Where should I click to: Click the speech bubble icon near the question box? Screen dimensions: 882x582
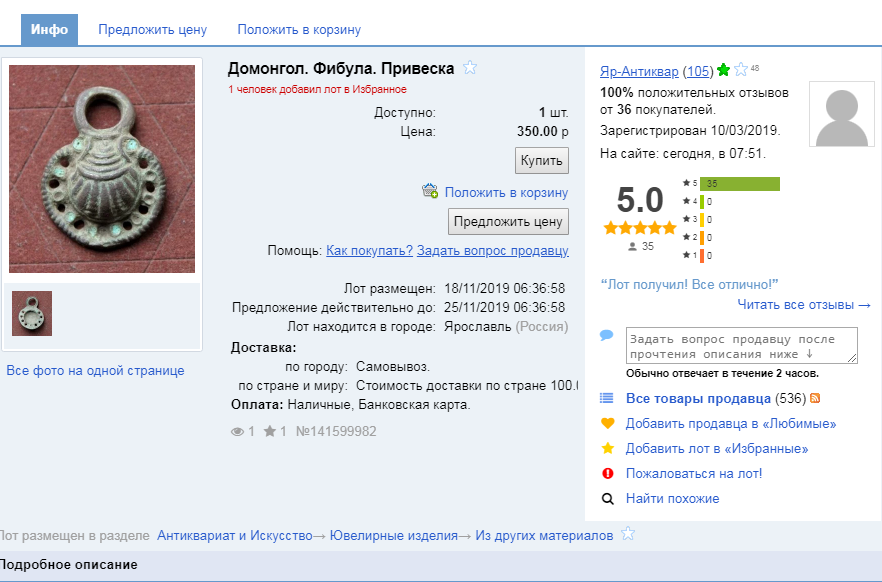[606, 336]
